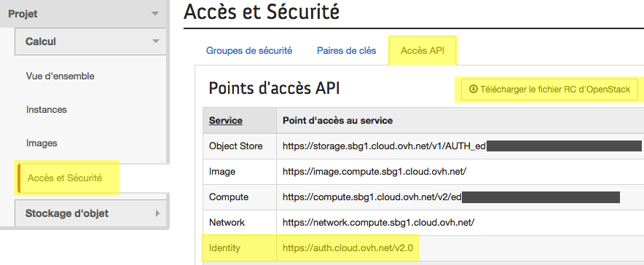This screenshot has height=265, width=644.
Task: Select the Compute service cell
Action: [x=240, y=197]
